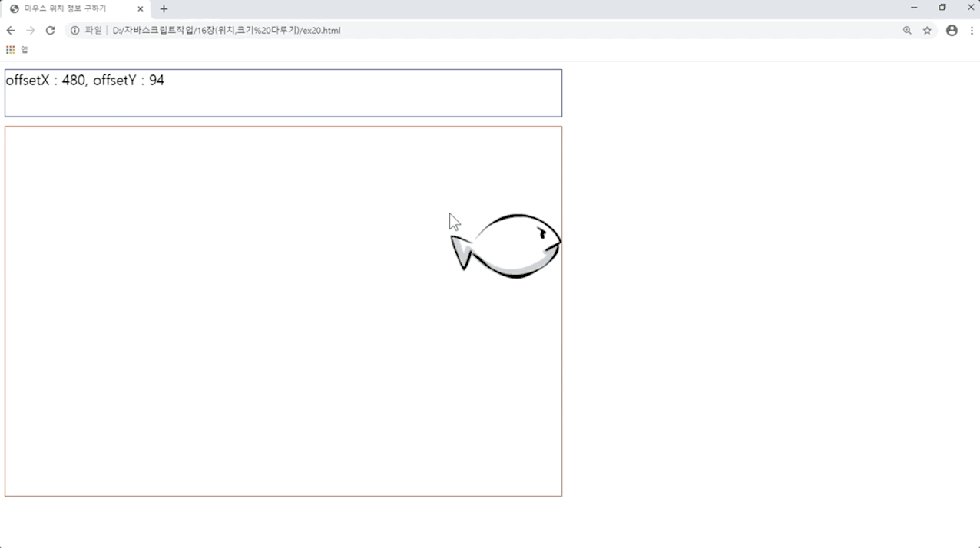
Task: Click the browser back arrow
Action: [x=11, y=31]
